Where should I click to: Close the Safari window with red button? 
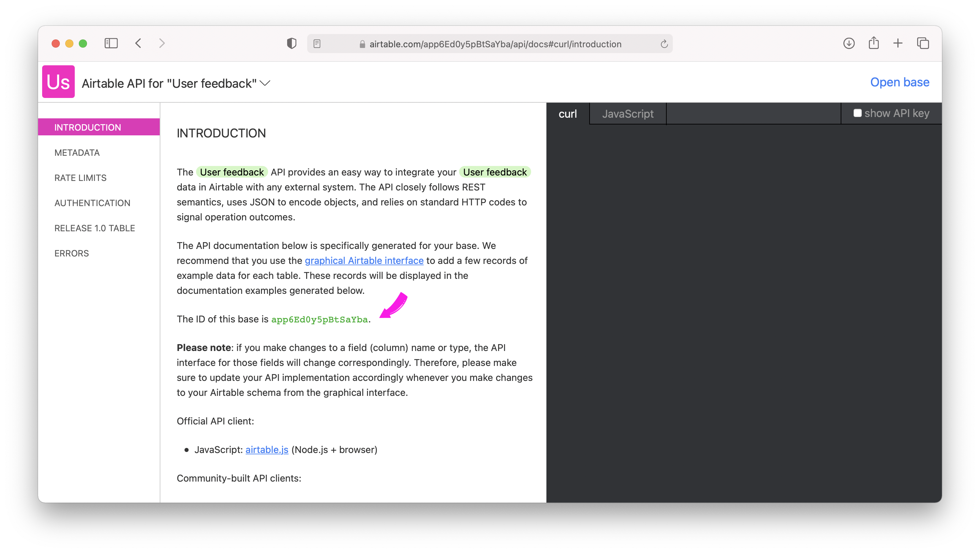(56, 44)
